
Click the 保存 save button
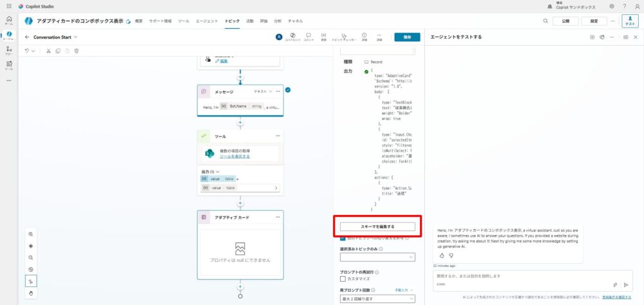pos(406,37)
